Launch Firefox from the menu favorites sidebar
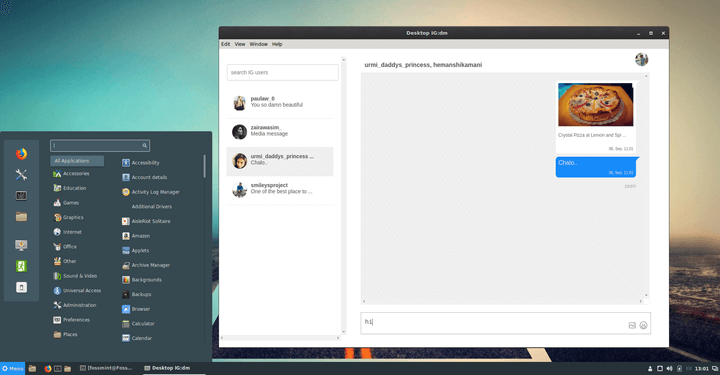 tap(21, 154)
